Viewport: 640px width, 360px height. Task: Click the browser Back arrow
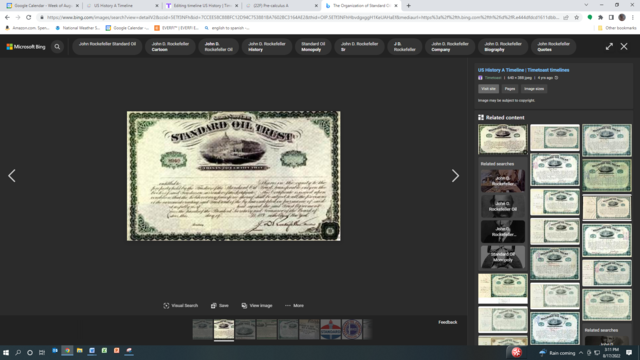pos(7,18)
